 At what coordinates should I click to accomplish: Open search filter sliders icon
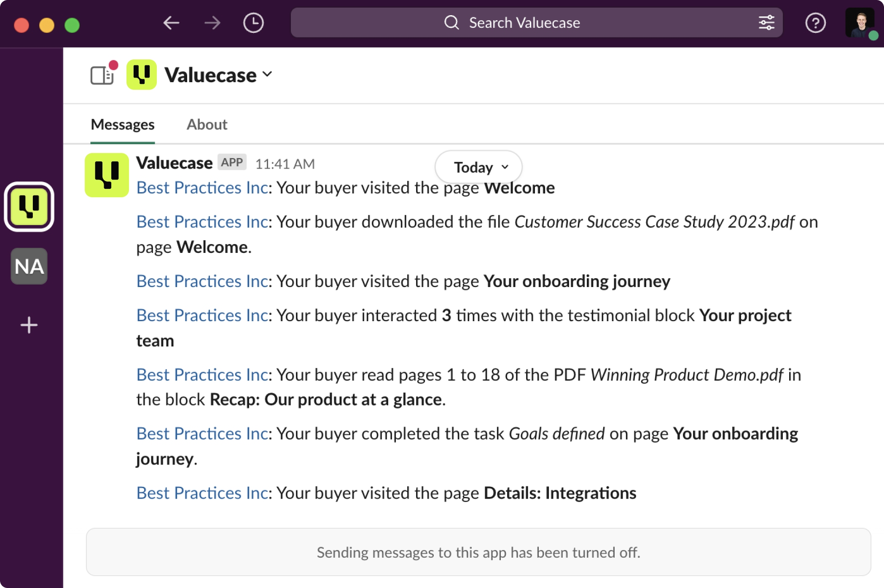coord(766,23)
